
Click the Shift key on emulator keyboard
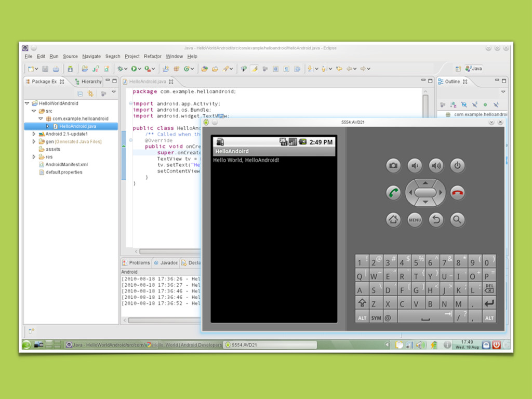[362, 303]
